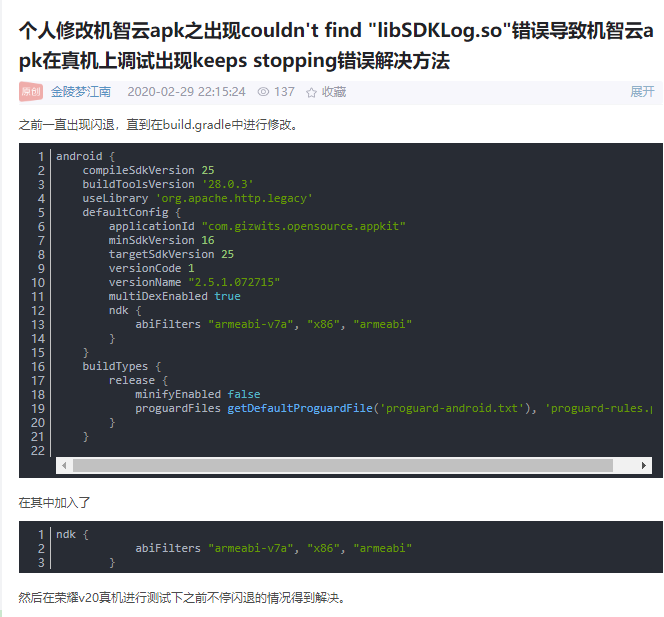Viewport: 664px width, 617px height.
Task: Click the line 'compileSdkVersion 25'
Action: [148, 170]
